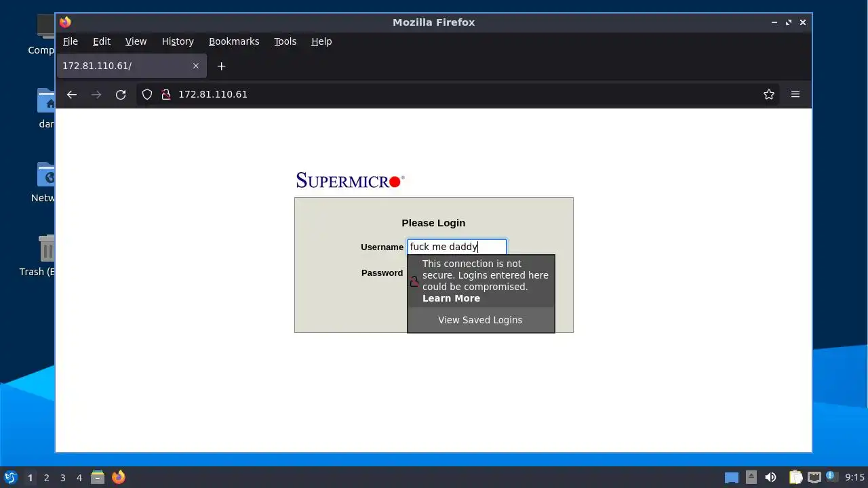Click the blue show-desktop tray icon
The height and width of the screenshot is (488, 868).
coord(732,478)
